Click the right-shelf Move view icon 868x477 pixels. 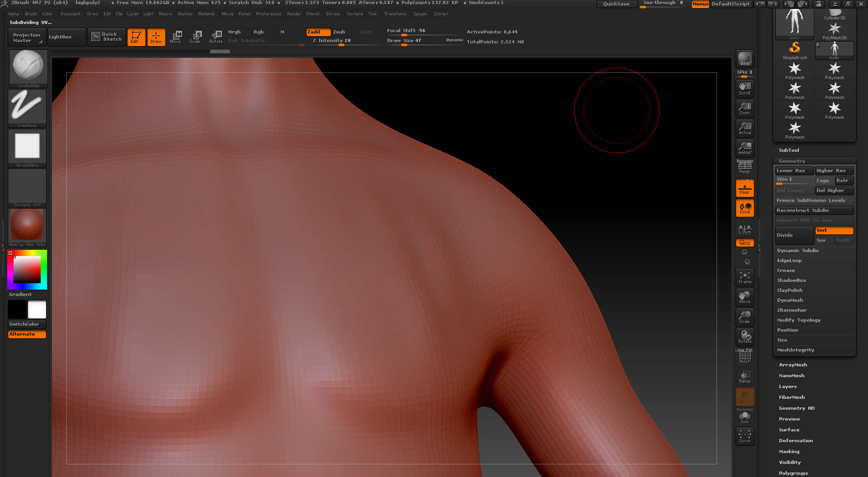745,297
